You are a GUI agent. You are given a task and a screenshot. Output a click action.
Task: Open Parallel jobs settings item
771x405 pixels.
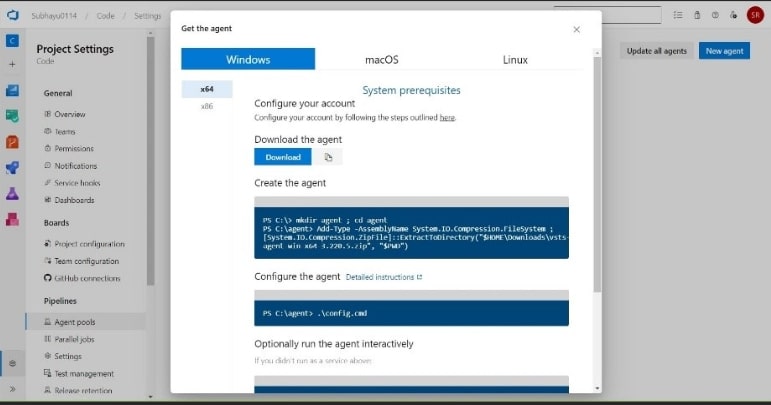[x=74, y=339]
